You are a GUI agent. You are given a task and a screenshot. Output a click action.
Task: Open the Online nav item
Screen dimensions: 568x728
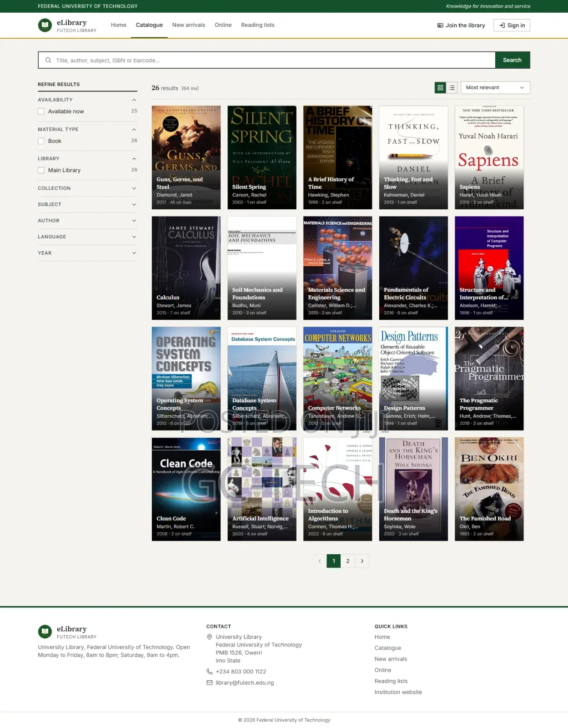[x=223, y=25]
